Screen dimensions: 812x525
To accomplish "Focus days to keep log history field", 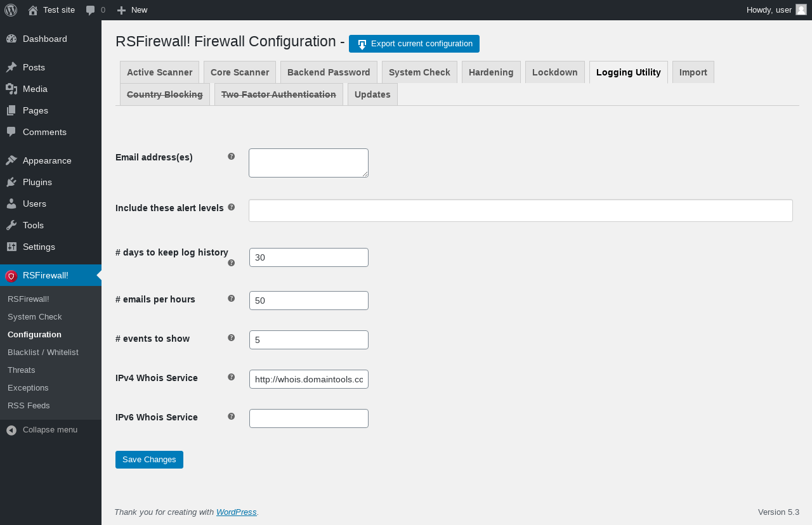I will (x=309, y=257).
